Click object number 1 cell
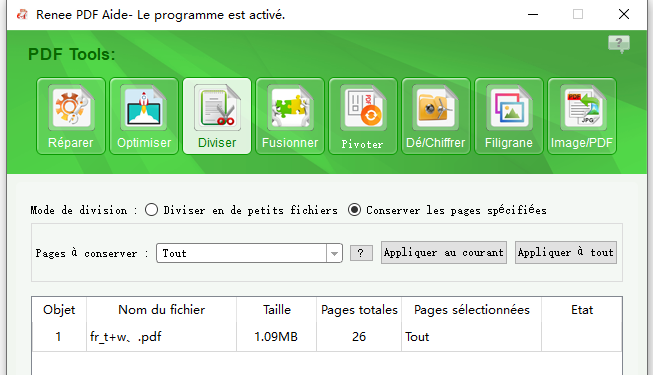Image resolution: width=653 pixels, height=375 pixels. [x=59, y=337]
